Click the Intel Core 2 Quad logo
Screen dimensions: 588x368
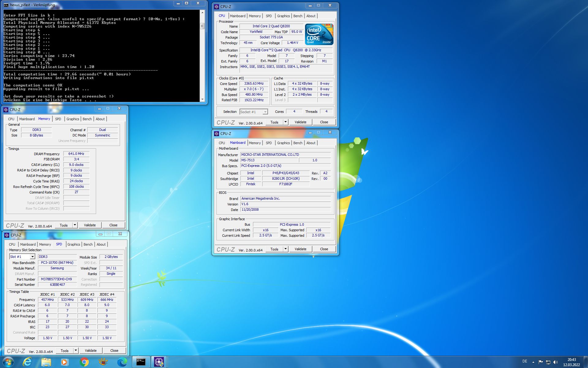[x=319, y=34]
